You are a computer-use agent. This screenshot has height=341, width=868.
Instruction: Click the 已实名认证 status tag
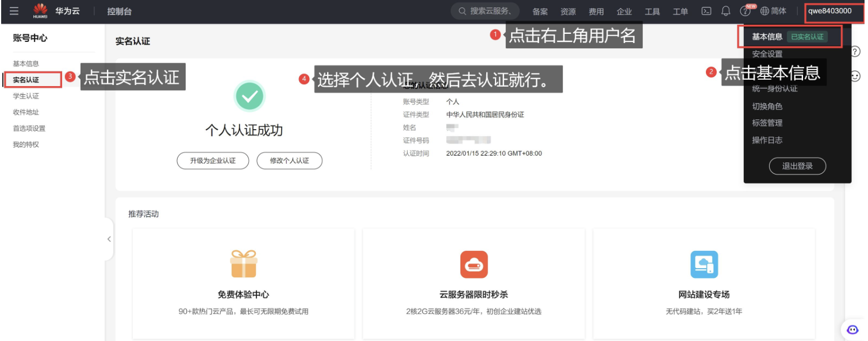807,37
